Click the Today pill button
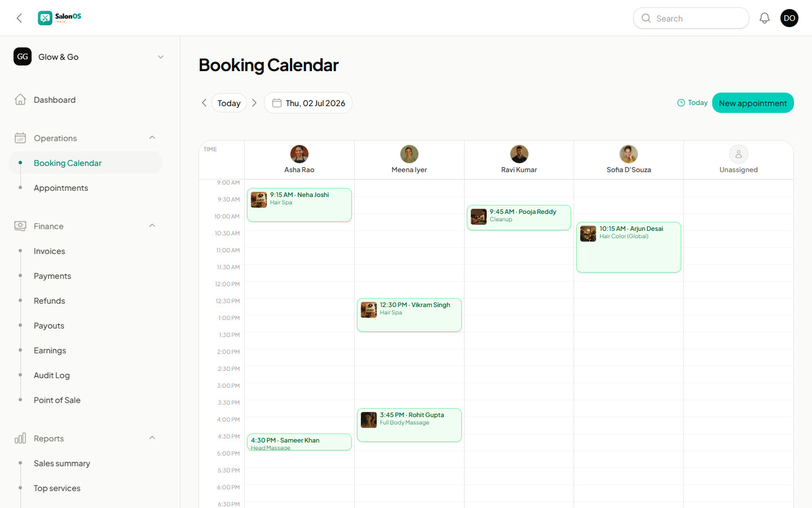This screenshot has width=812, height=508. coord(229,103)
